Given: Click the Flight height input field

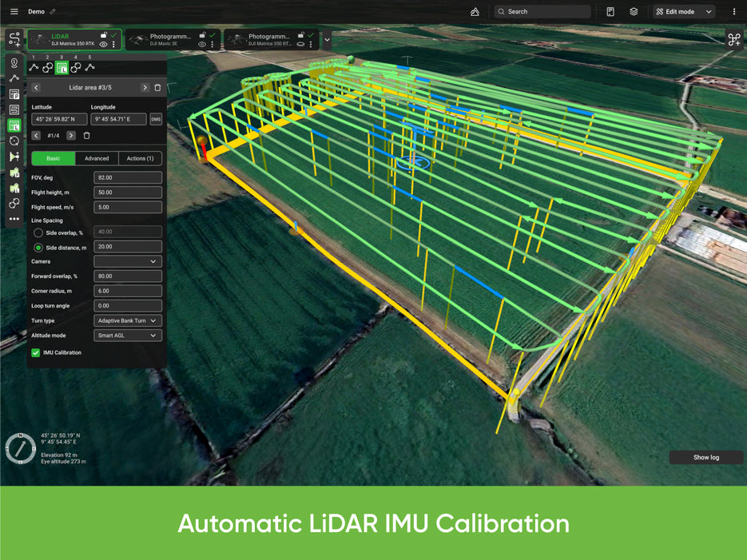Looking at the screenshot, I should (128, 193).
